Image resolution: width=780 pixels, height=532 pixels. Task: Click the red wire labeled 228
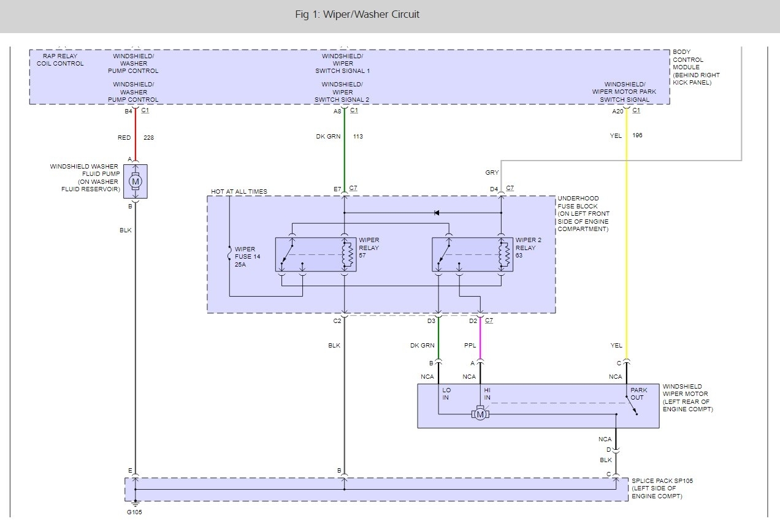[136, 138]
